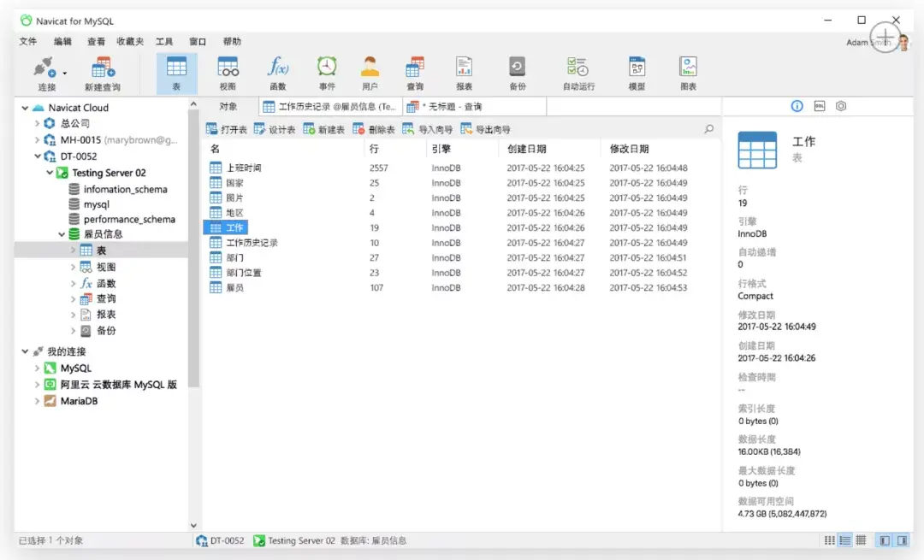Expand the MariaDB connection node

(37, 401)
